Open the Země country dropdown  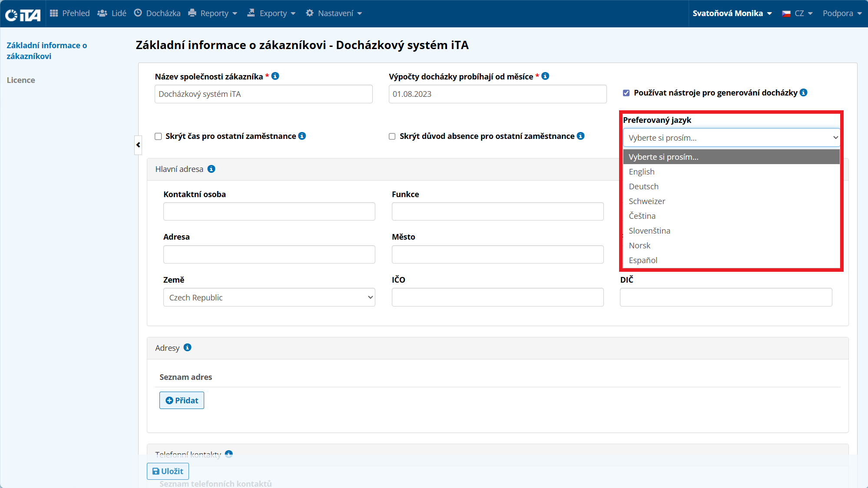[269, 297]
